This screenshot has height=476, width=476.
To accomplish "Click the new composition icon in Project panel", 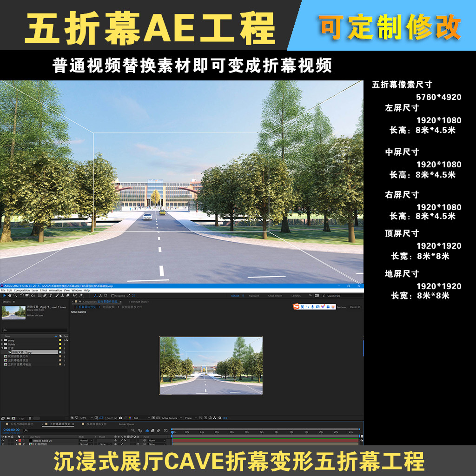I will pos(13,418).
